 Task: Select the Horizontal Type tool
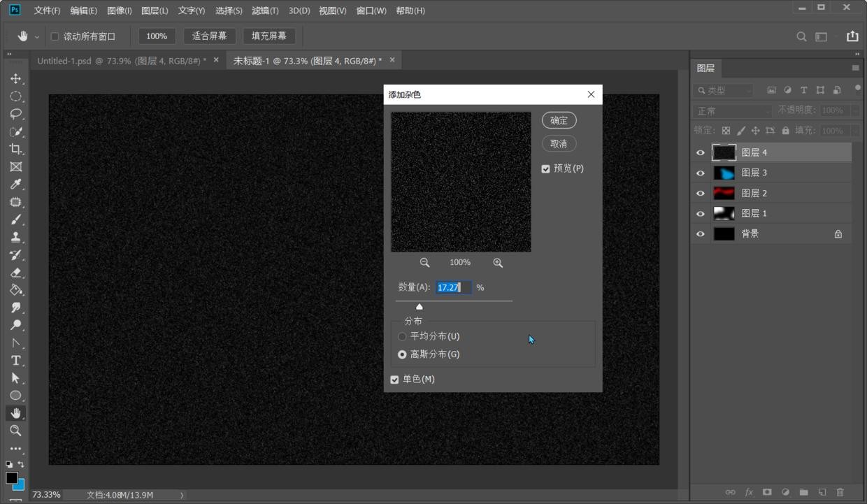(15, 361)
